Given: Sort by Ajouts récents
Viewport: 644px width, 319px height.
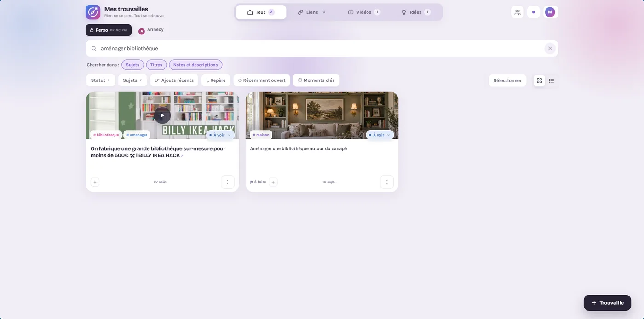Looking at the screenshot, I should point(174,80).
